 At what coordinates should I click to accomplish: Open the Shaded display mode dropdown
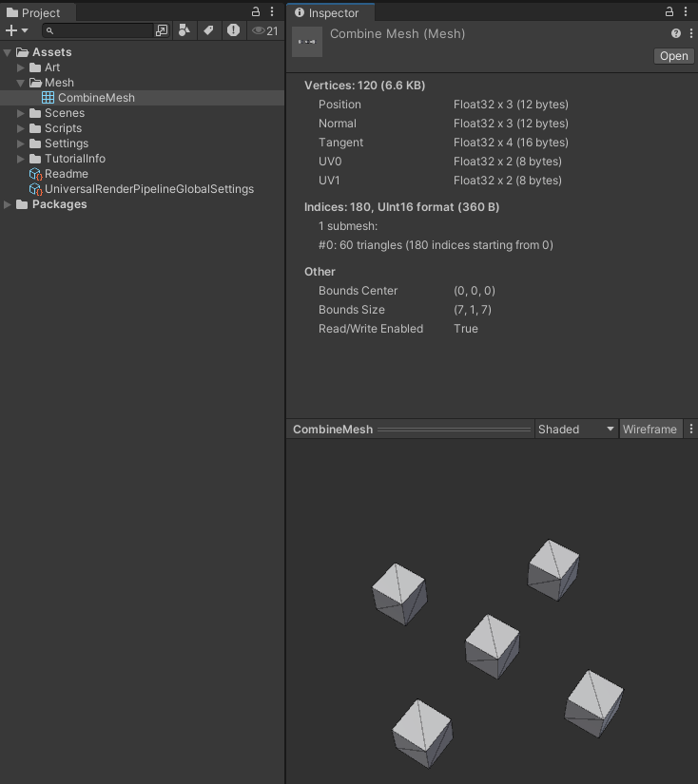(x=575, y=430)
